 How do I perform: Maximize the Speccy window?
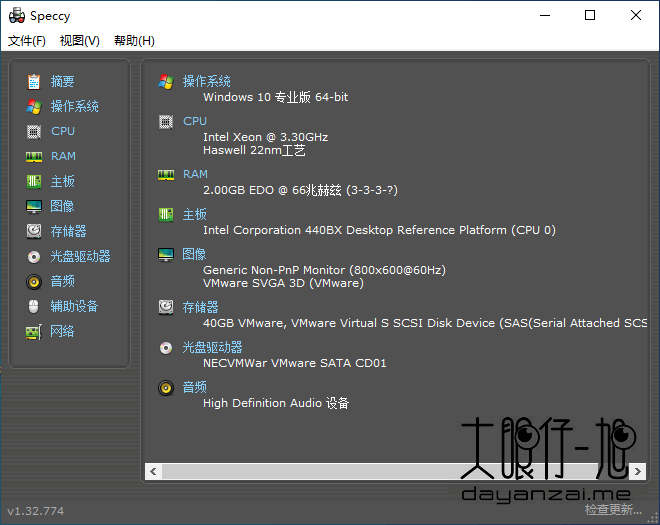tap(590, 16)
